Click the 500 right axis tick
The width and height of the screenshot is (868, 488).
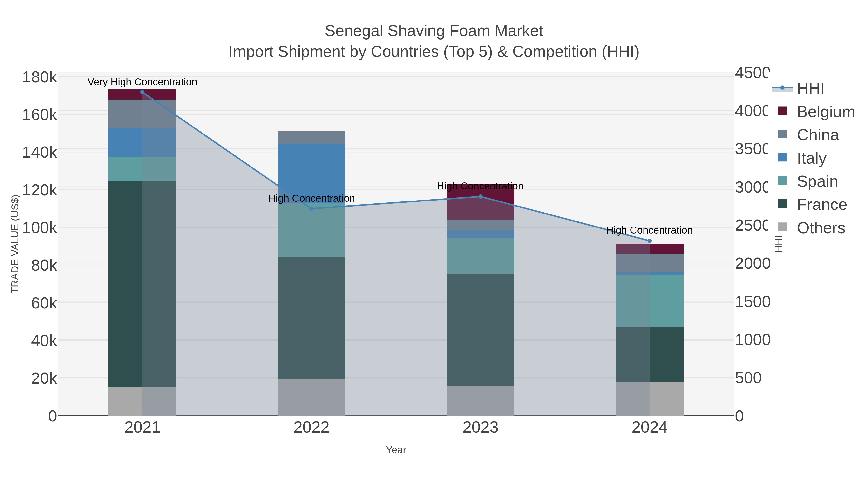point(748,378)
